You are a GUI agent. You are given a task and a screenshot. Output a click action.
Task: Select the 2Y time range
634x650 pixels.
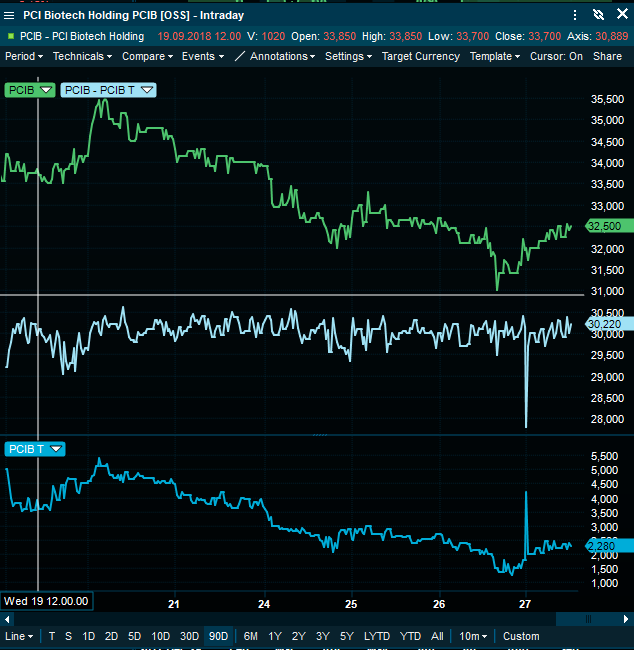click(x=299, y=636)
